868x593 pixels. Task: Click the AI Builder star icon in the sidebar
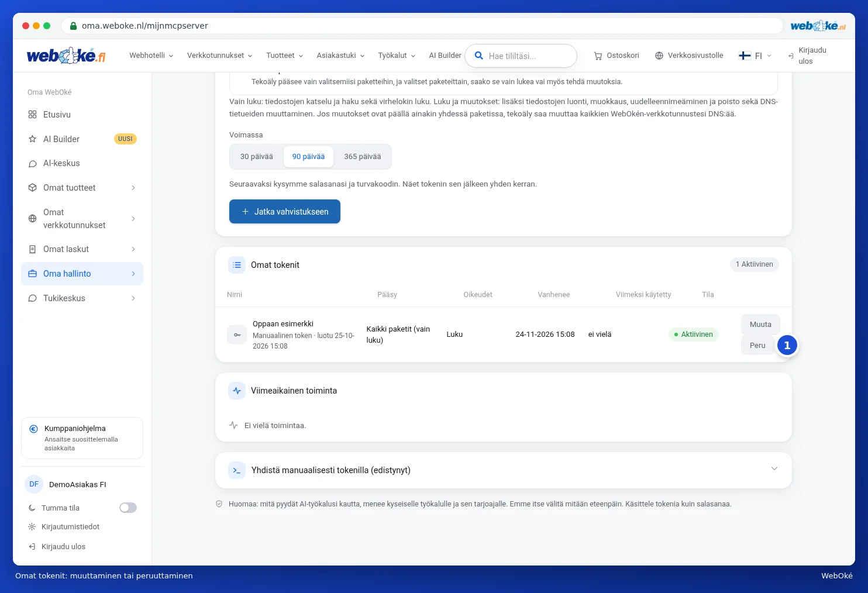(x=32, y=139)
